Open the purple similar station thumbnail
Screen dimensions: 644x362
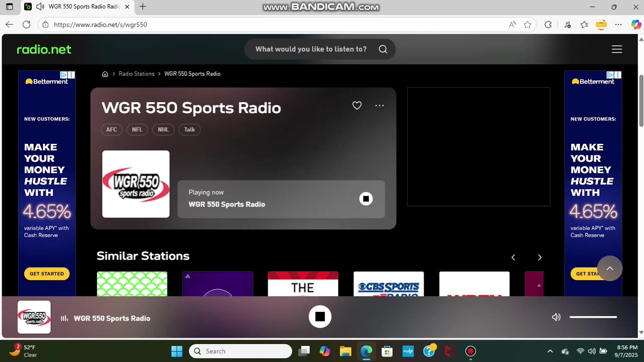point(217,284)
